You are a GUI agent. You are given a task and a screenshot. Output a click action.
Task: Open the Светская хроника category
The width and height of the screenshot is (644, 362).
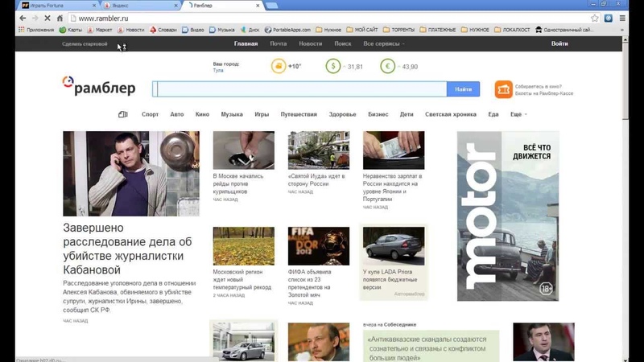451,114
